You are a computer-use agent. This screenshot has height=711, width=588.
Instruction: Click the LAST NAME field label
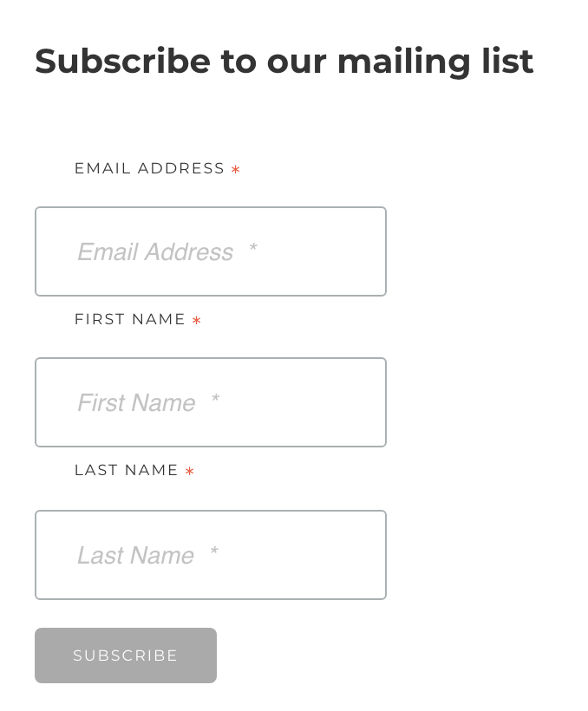[x=127, y=470]
